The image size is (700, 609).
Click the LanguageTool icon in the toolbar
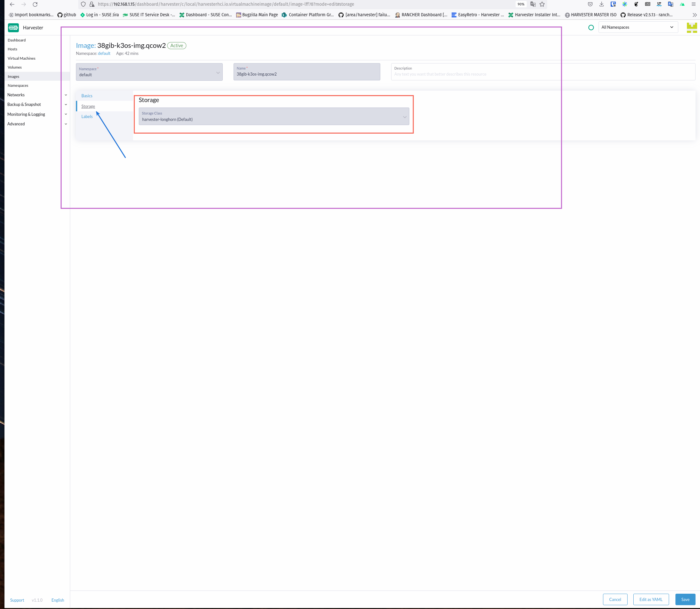(659, 4)
